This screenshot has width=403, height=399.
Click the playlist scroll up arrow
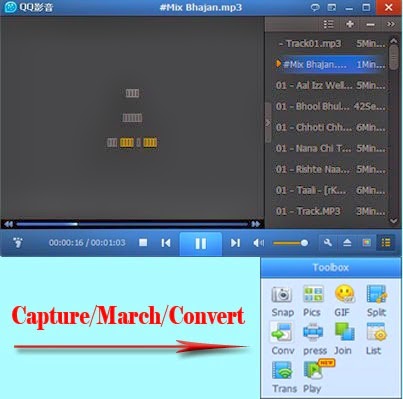(x=394, y=41)
